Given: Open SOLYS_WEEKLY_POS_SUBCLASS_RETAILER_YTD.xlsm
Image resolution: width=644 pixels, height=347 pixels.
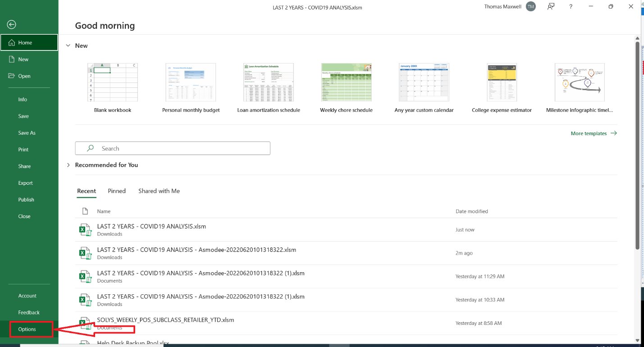Looking at the screenshot, I should tap(346, 324).
